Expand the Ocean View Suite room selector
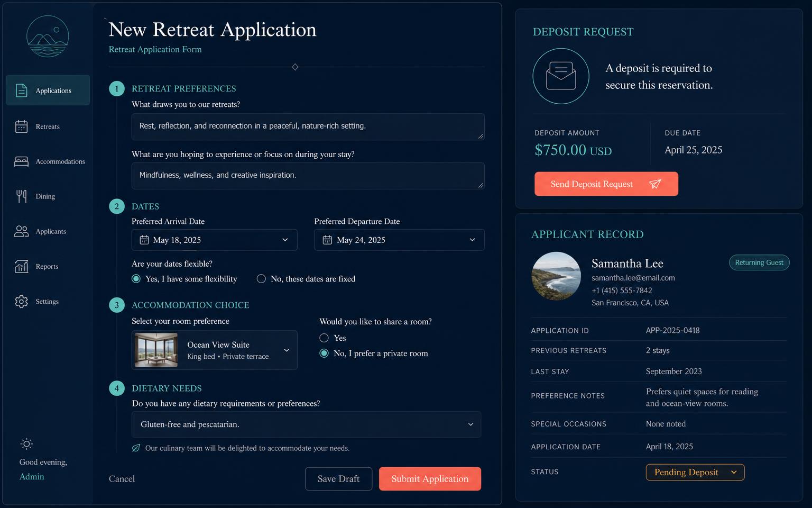 click(x=214, y=350)
